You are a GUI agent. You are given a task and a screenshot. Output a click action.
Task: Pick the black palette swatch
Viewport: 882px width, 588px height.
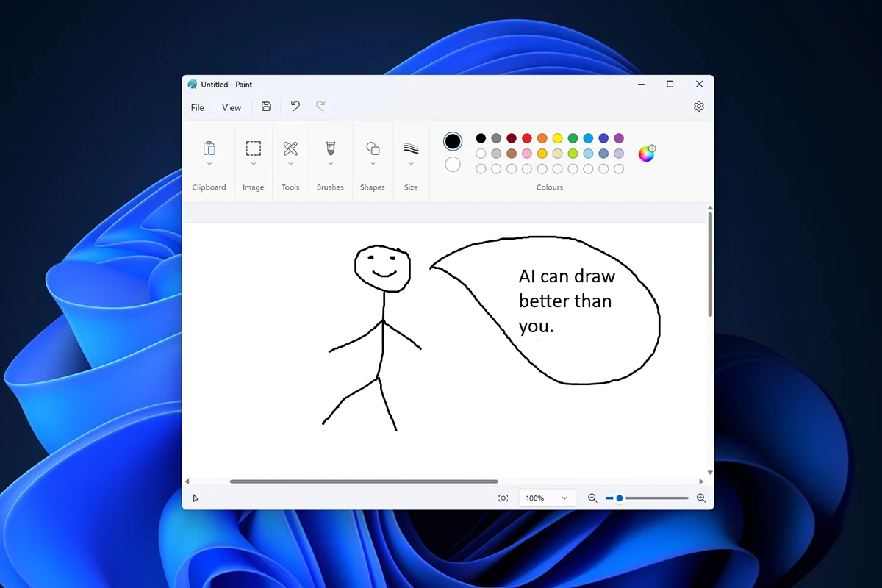[x=481, y=138]
